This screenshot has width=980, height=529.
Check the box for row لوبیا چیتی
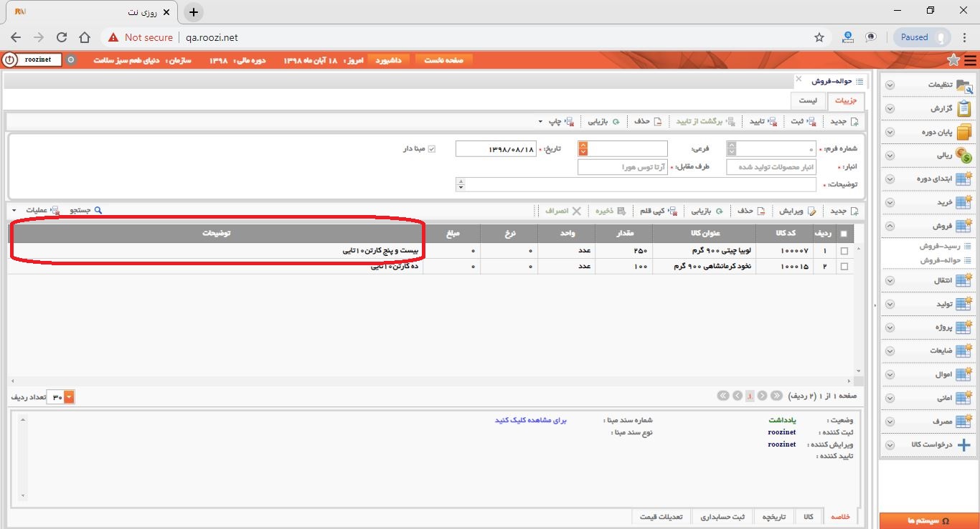(844, 251)
